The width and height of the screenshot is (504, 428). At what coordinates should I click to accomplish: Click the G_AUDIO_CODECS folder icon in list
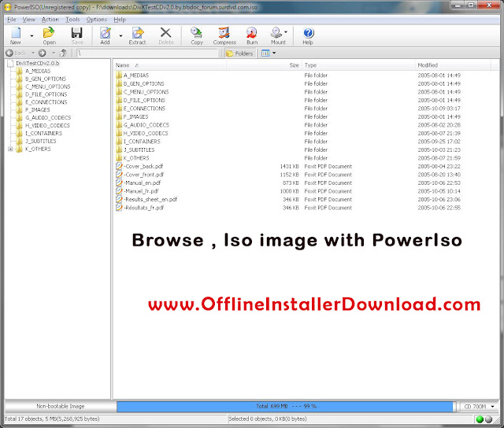point(119,125)
